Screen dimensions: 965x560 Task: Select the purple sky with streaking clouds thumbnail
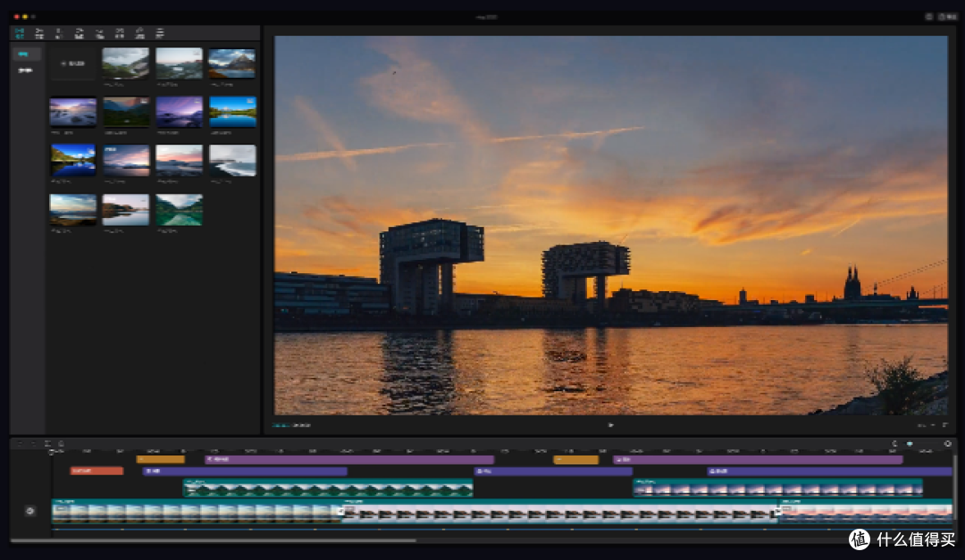[179, 112]
